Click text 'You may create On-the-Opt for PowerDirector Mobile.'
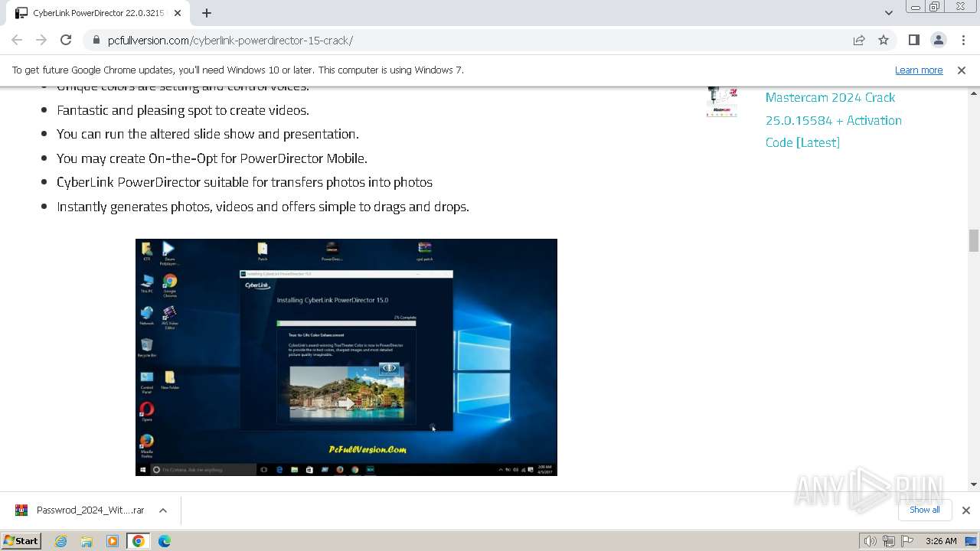The width and height of the screenshot is (980, 551). (212, 158)
